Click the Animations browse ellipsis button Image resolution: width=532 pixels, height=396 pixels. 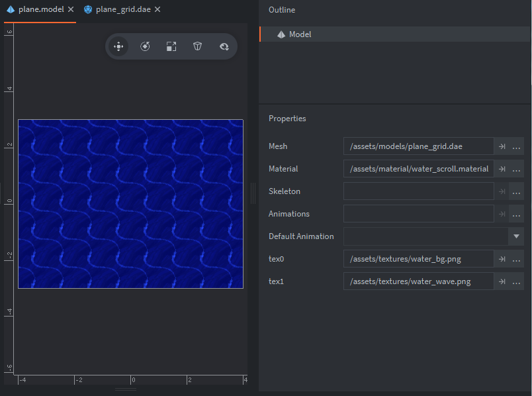point(517,214)
